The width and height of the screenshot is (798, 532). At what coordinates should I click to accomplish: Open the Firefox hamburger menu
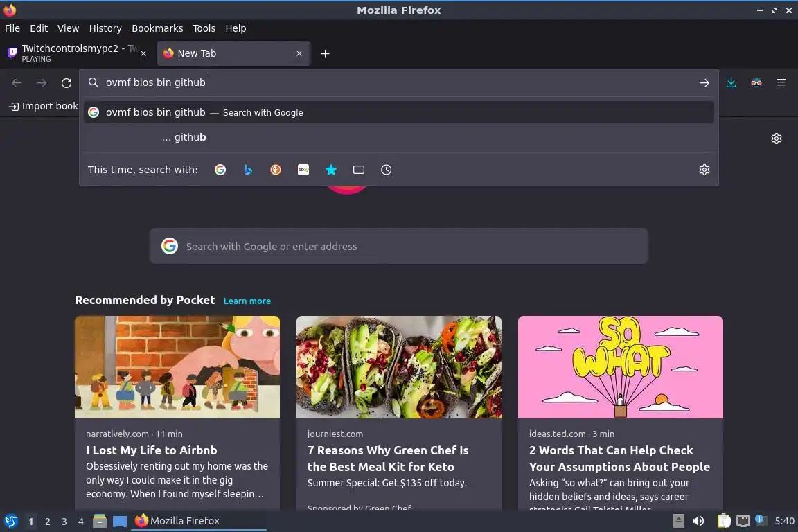(781, 82)
